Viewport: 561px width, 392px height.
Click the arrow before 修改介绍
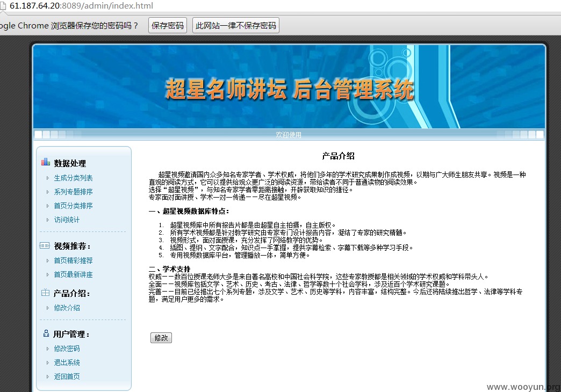(x=48, y=308)
